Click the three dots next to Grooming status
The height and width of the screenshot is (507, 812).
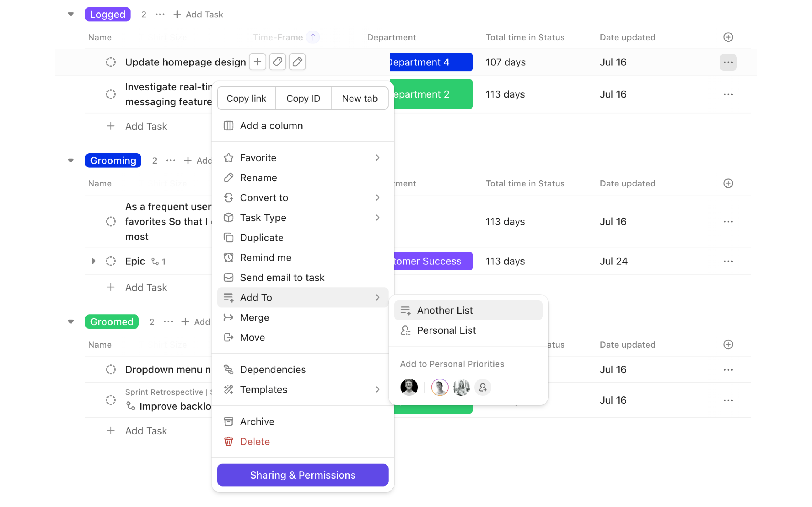point(171,161)
